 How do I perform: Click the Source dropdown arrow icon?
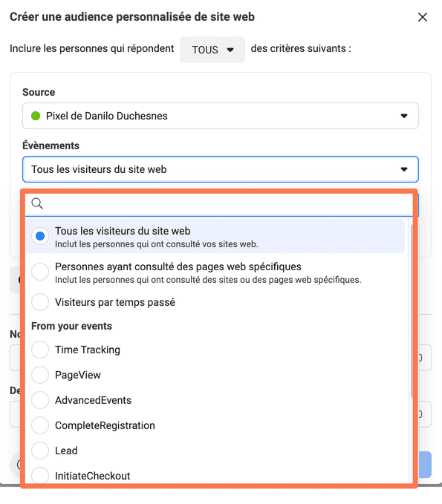coord(404,116)
